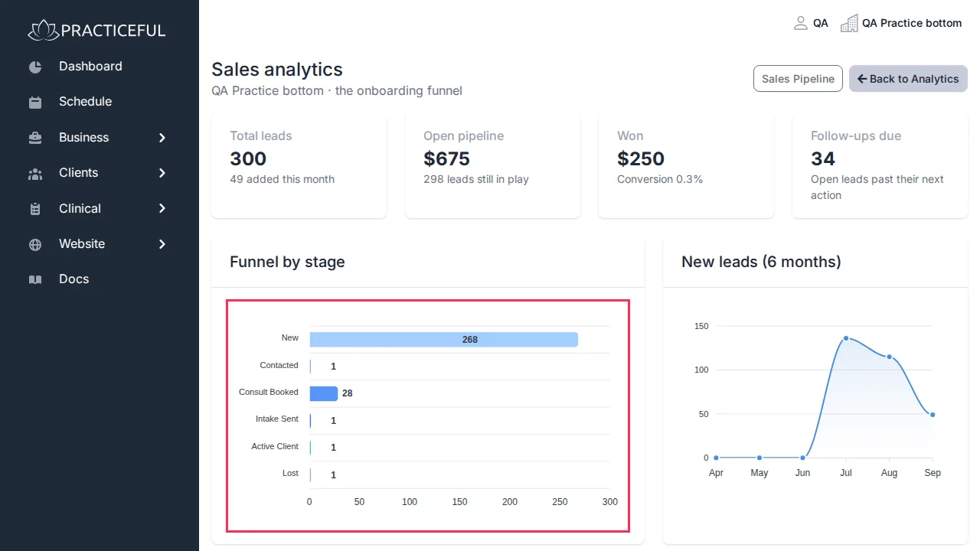
Task: Click the Open pipeline $675 value
Action: coord(446,158)
